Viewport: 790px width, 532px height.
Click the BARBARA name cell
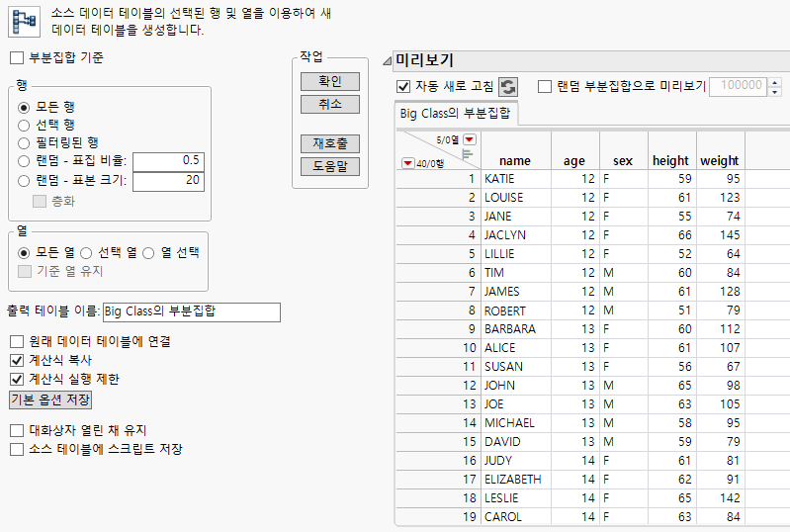[x=516, y=329]
